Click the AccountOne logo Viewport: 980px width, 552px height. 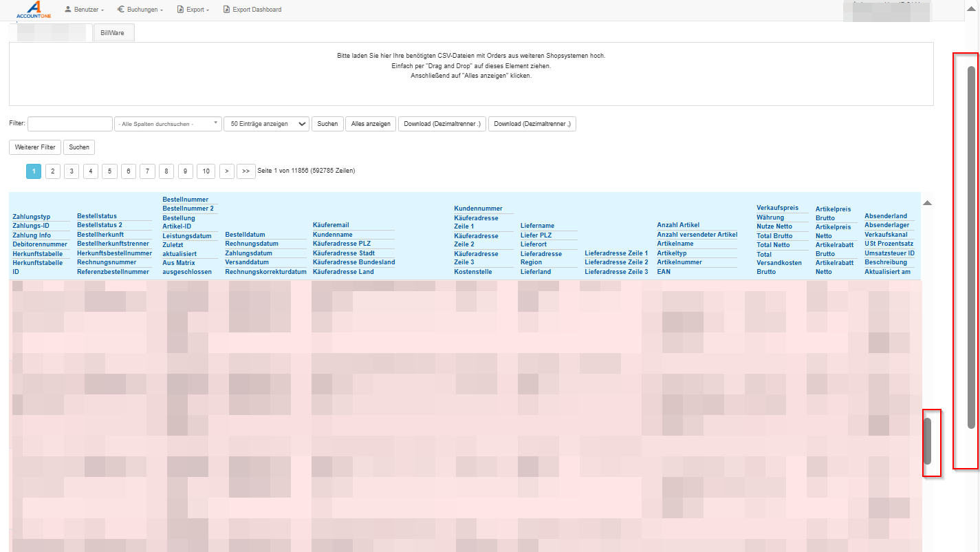pos(29,10)
